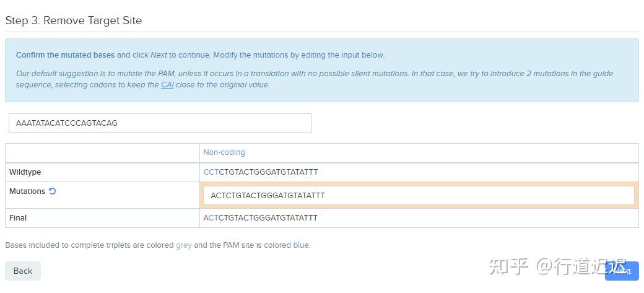The height and width of the screenshot is (293, 644).
Task: Click the bold "Confirm the mutated bases" text
Action: coord(65,55)
